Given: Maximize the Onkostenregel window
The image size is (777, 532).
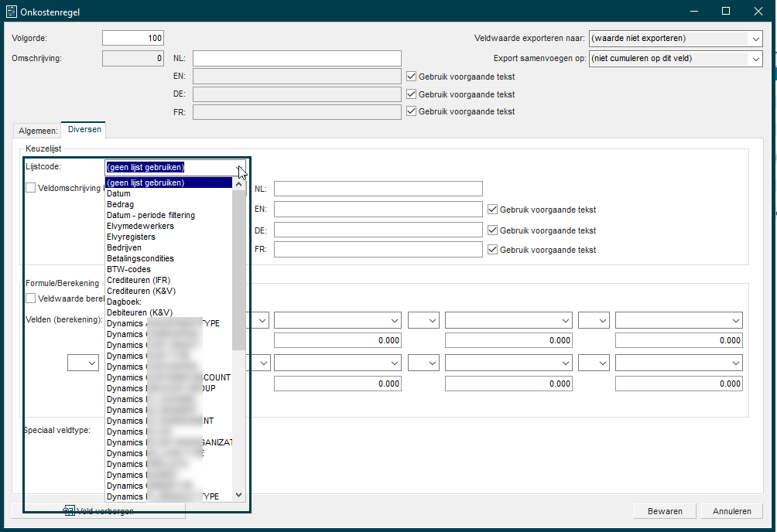Looking at the screenshot, I should pyautogui.click(x=726, y=12).
